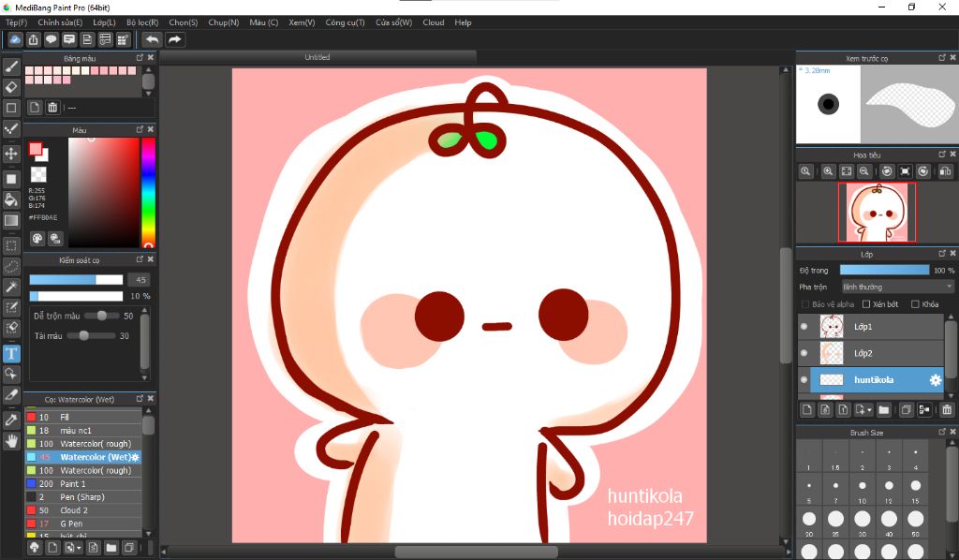Select the Gradient tool

[x=11, y=220]
